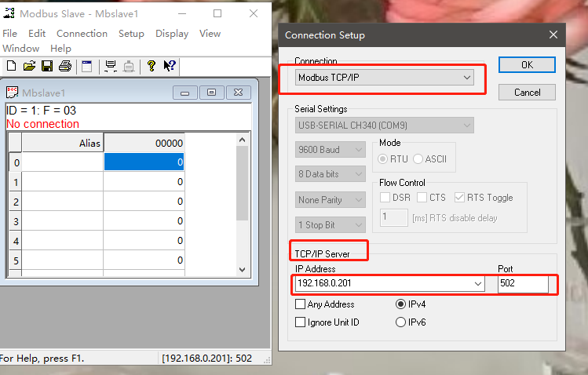Click the register table scroll down arrow
Image resolution: width=588 pixels, height=375 pixels.
pyautogui.click(x=243, y=269)
